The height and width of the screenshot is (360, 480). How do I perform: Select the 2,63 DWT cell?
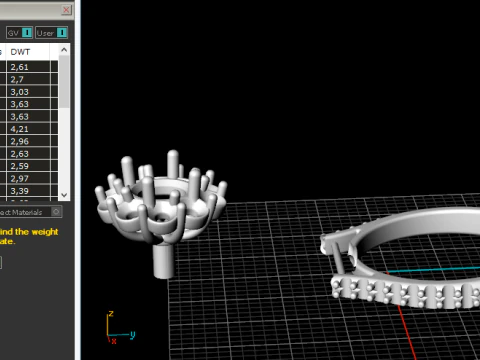pyautogui.click(x=28, y=154)
